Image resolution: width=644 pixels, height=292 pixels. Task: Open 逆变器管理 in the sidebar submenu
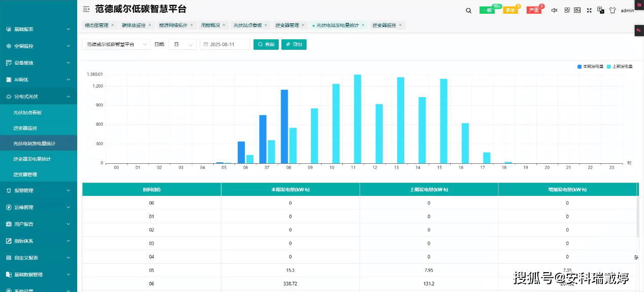(x=25, y=174)
